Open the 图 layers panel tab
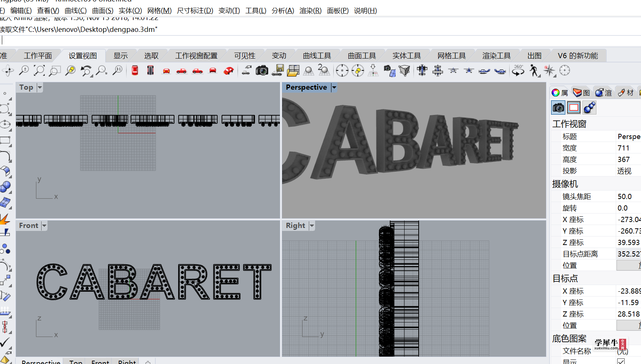The image size is (641, 364). coord(582,93)
